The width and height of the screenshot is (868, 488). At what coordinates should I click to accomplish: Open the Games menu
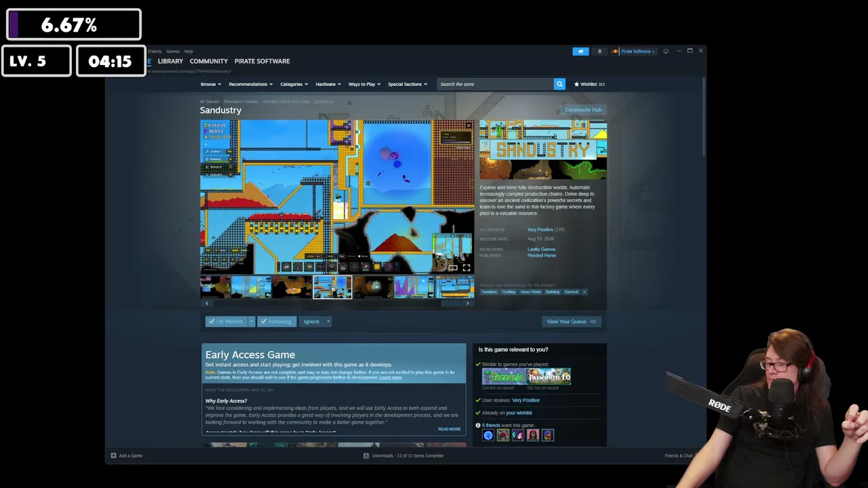pyautogui.click(x=173, y=52)
